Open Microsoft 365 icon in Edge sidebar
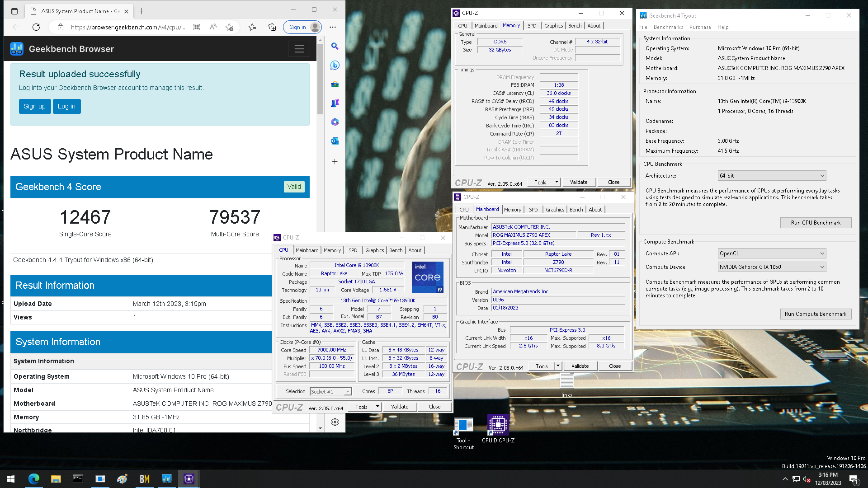 [335, 122]
